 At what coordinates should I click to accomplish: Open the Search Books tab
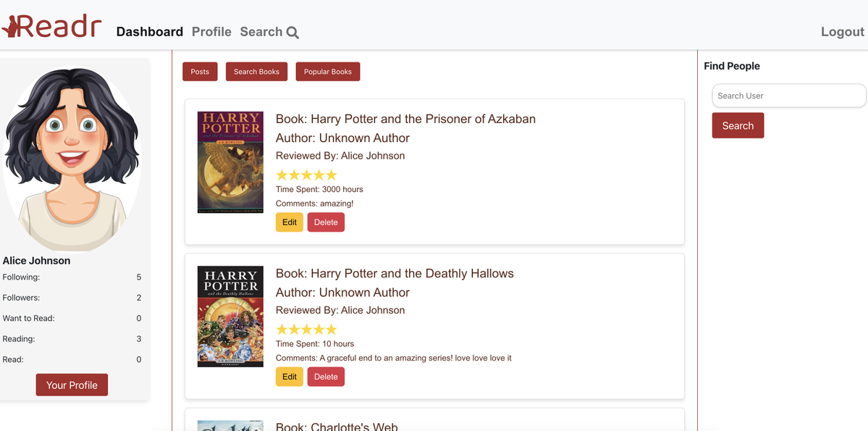tap(256, 72)
